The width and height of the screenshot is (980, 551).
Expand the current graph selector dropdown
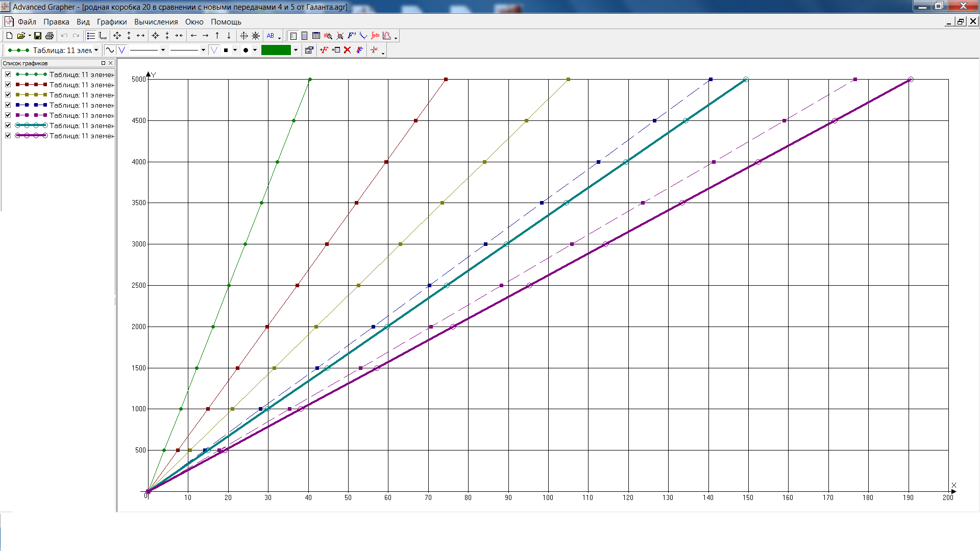pyautogui.click(x=96, y=50)
